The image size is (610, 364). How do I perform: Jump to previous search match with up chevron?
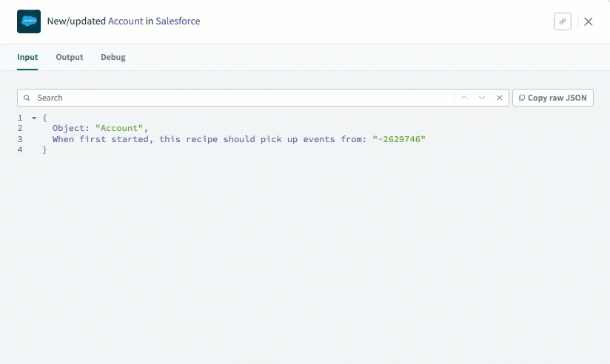(x=464, y=98)
